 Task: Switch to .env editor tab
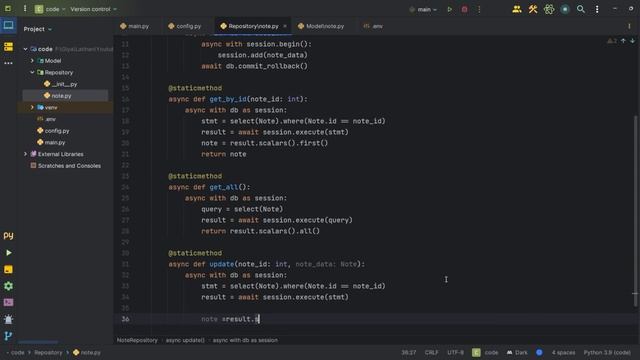(373, 26)
